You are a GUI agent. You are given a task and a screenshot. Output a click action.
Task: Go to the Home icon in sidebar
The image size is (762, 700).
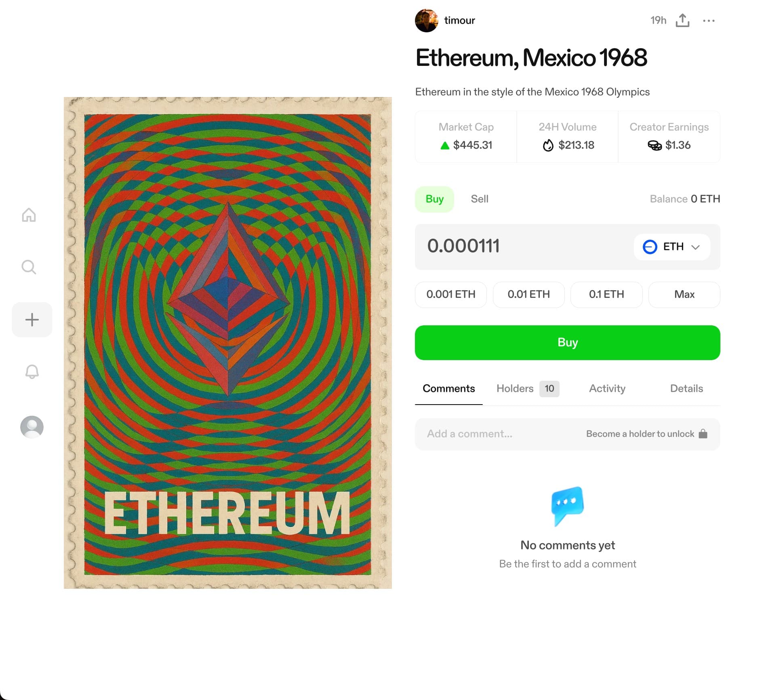coord(29,215)
